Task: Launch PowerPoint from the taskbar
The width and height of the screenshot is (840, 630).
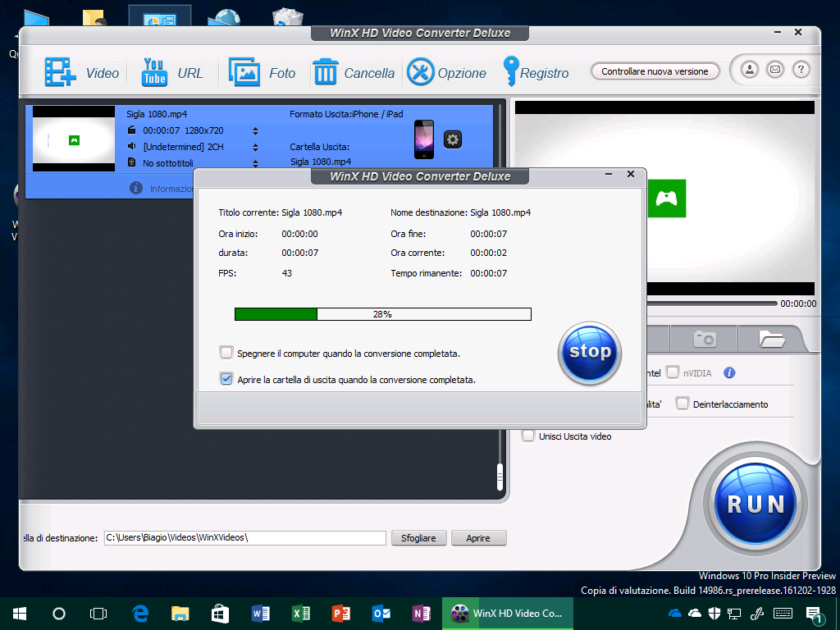Action: click(340, 614)
